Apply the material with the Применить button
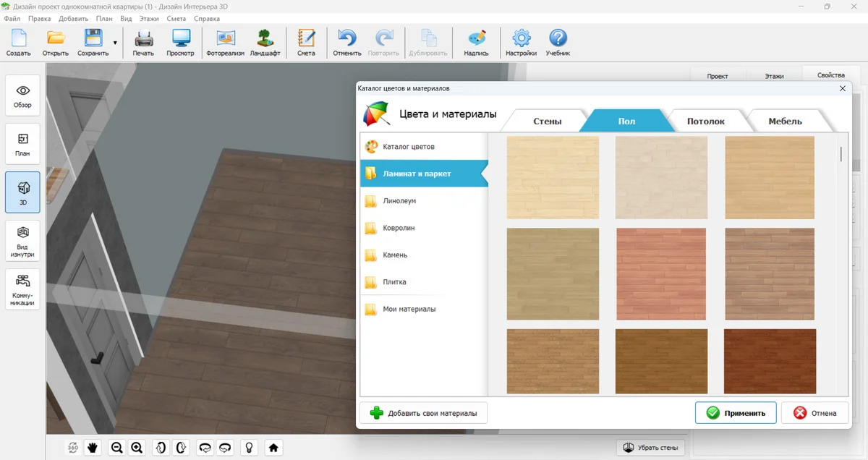The width and height of the screenshot is (868, 460). pyautogui.click(x=736, y=413)
